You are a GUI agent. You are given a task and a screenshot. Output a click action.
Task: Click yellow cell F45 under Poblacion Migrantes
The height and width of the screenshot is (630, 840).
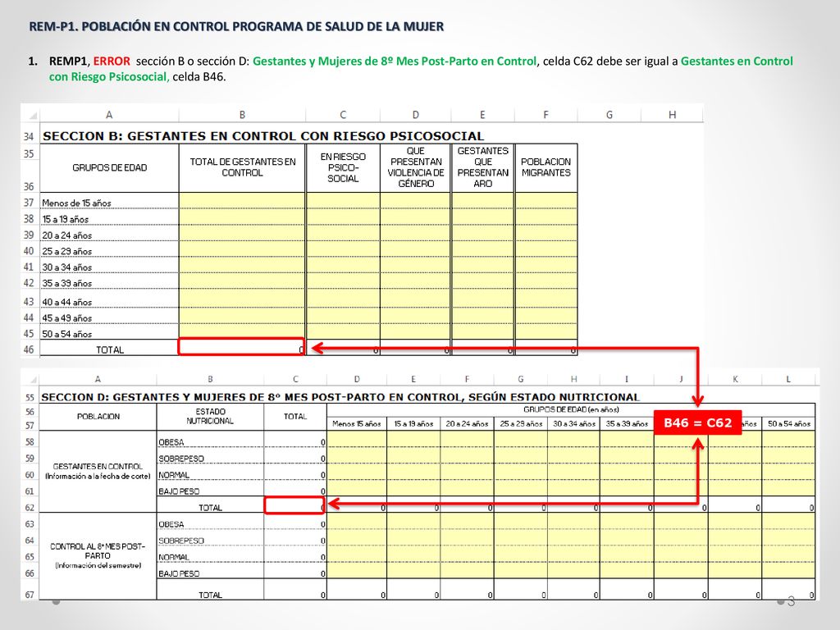coord(546,331)
